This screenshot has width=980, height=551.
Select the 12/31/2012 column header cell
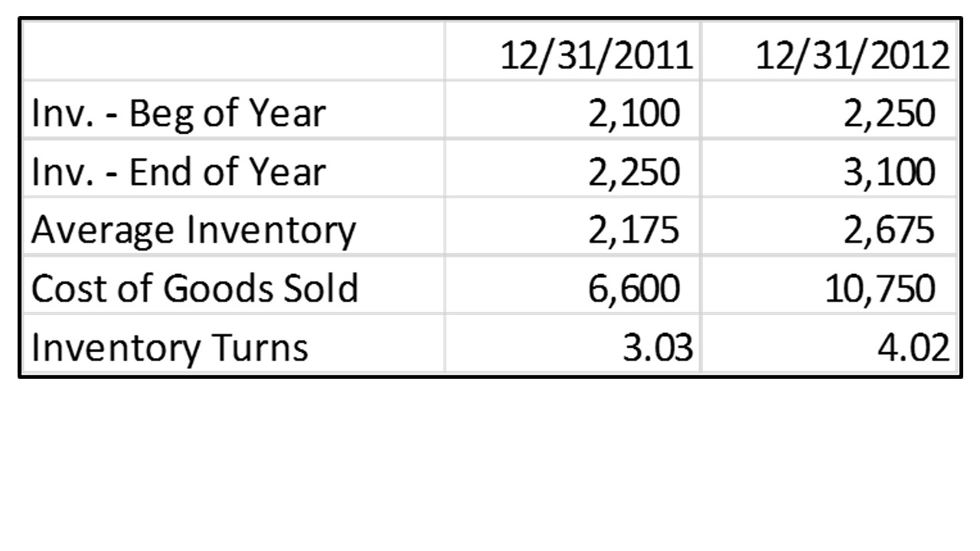[x=829, y=51]
